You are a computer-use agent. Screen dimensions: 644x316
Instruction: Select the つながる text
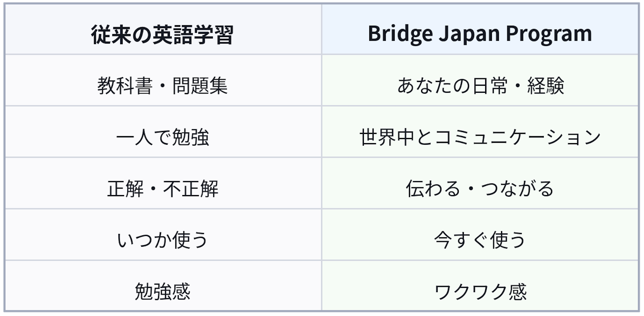(517, 189)
